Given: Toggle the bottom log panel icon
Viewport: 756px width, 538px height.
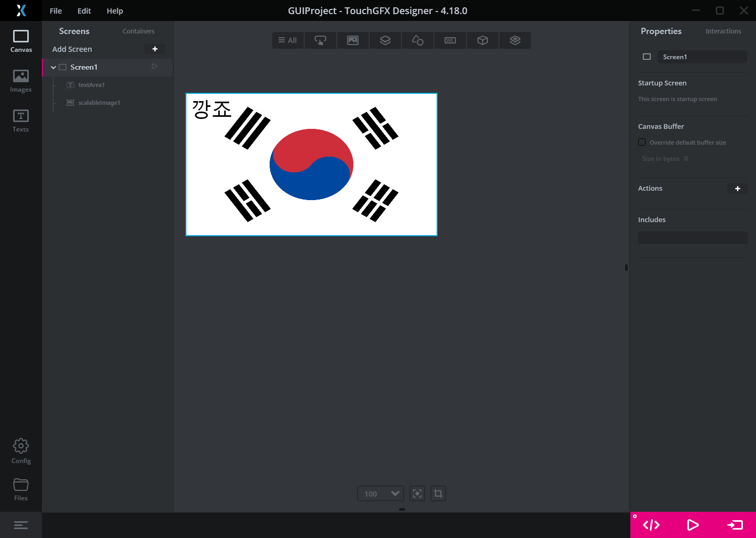Looking at the screenshot, I should [x=21, y=525].
